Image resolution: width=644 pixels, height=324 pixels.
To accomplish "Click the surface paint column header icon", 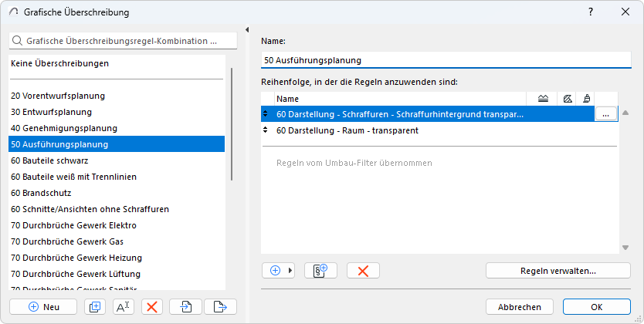I will 586,99.
